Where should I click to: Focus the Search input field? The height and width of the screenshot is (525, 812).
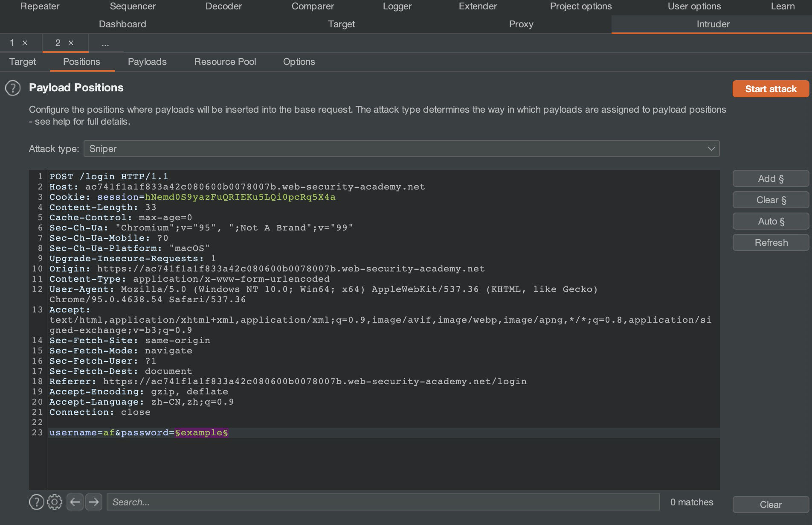383,502
